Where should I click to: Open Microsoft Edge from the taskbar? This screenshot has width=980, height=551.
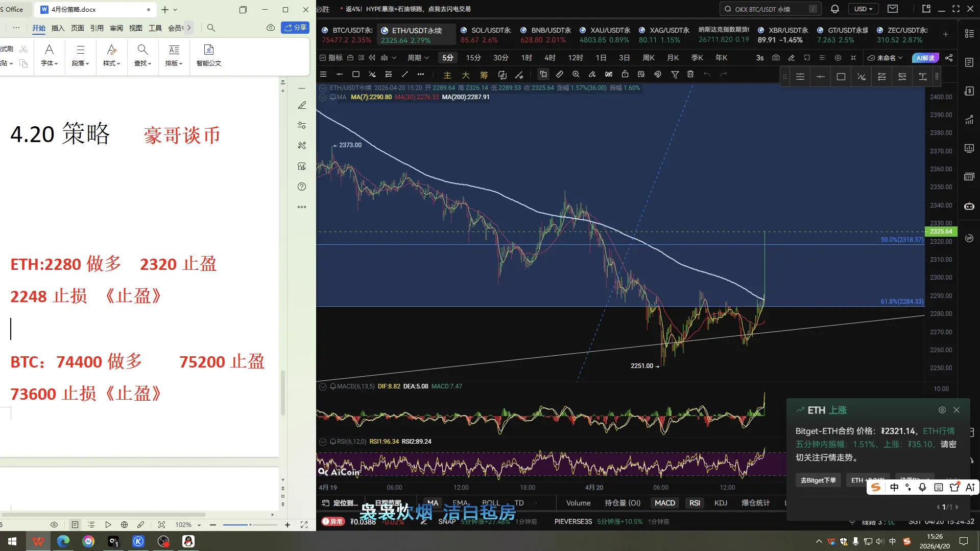[x=63, y=541]
